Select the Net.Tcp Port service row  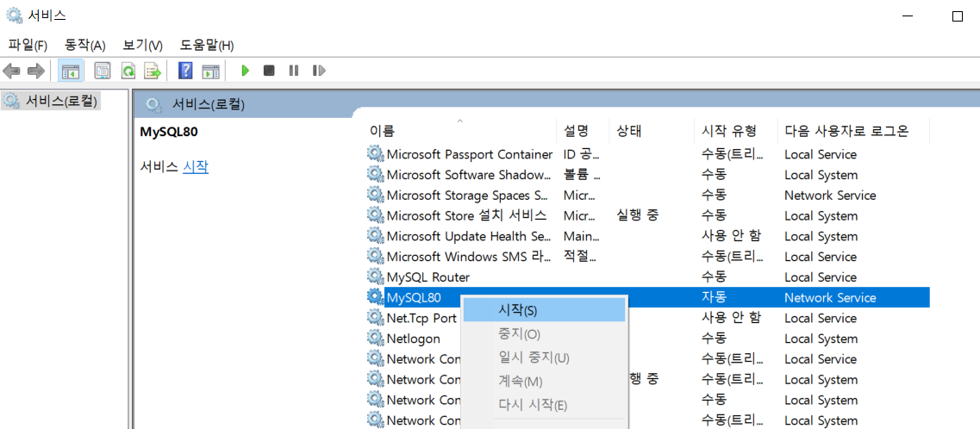pos(647,318)
